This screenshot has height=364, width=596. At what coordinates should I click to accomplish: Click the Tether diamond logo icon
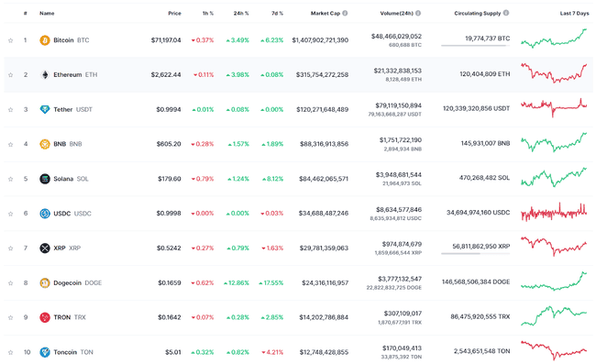(x=45, y=109)
